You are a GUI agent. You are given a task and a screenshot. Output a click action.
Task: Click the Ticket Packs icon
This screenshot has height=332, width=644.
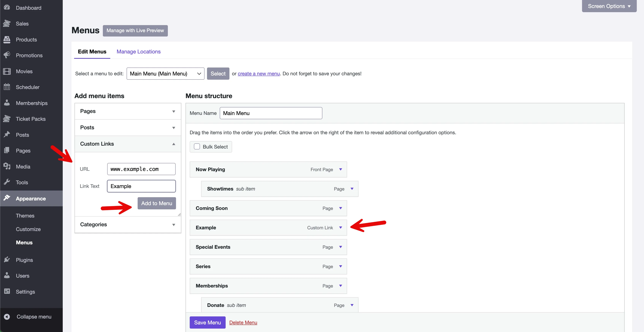coord(7,119)
